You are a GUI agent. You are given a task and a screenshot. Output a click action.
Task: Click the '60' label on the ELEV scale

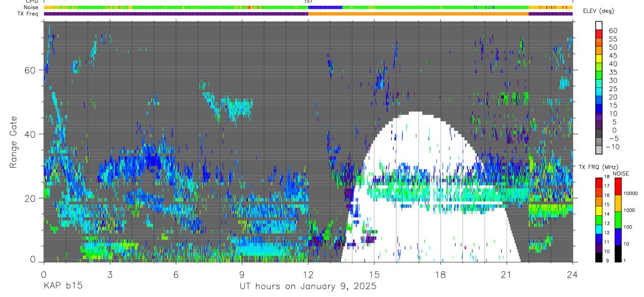click(x=612, y=30)
